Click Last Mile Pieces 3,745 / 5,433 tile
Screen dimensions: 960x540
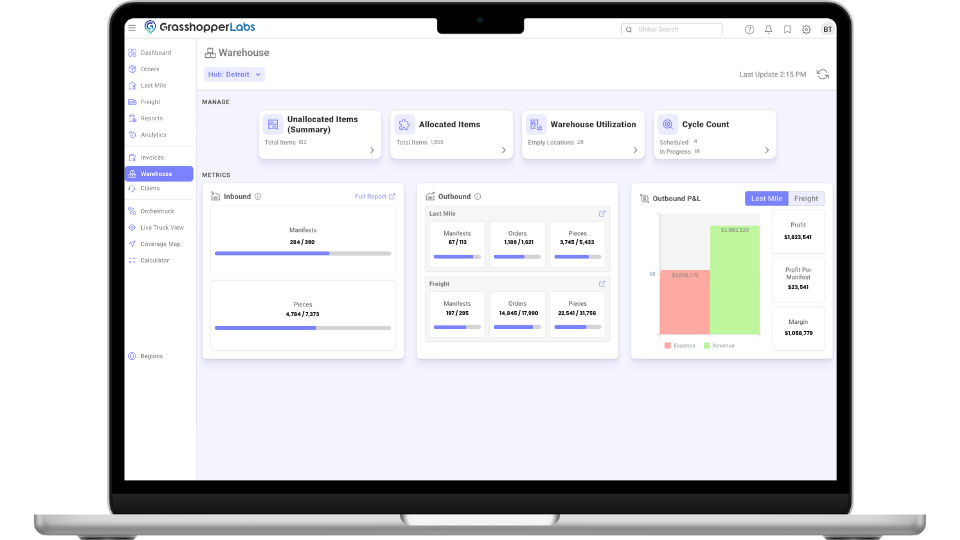pyautogui.click(x=577, y=244)
